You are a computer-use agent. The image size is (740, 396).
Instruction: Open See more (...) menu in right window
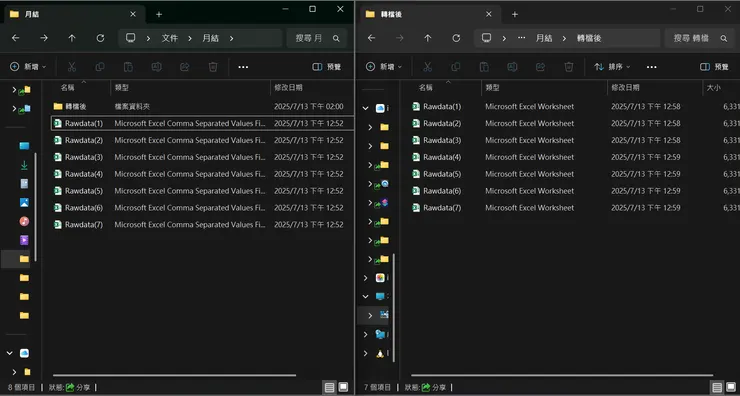pyautogui.click(x=652, y=67)
